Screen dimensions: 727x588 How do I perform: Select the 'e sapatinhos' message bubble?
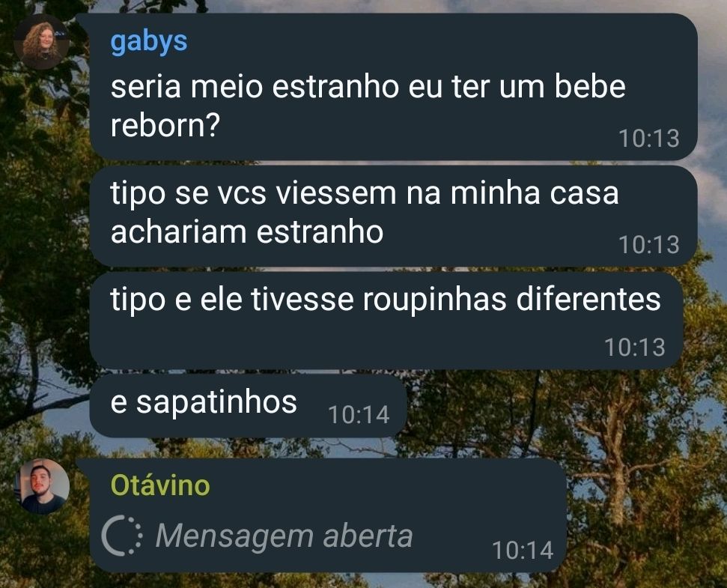coord(249,406)
